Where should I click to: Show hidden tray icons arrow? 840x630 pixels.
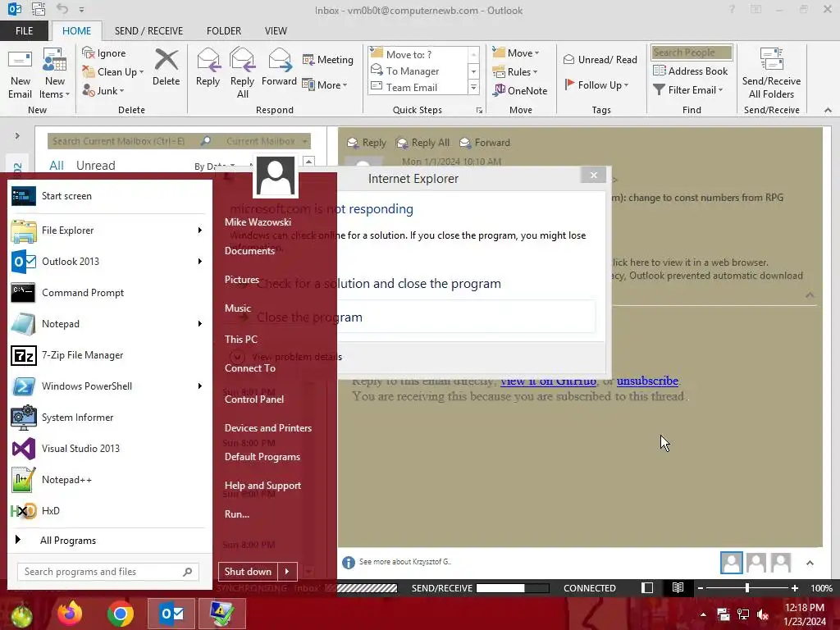[x=703, y=614]
